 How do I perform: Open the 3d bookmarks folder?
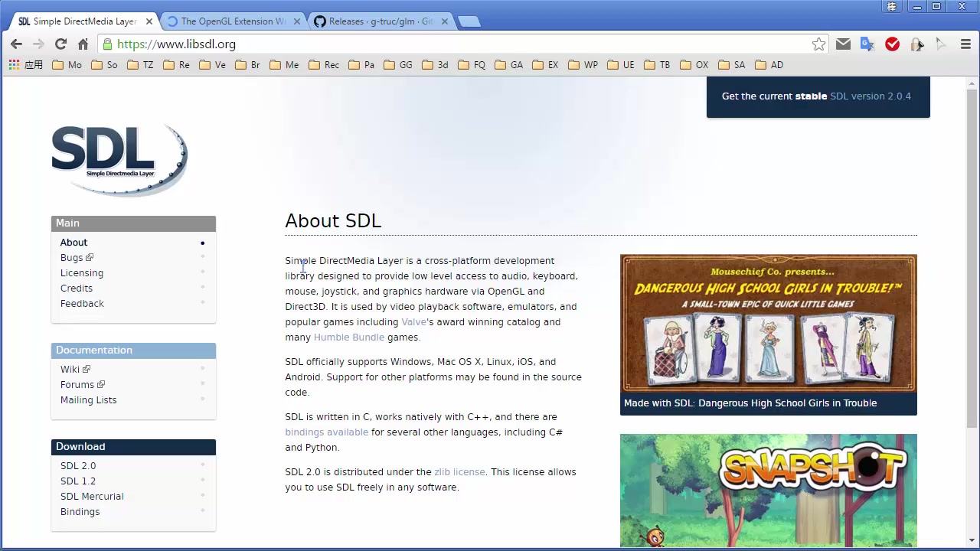[435, 65]
